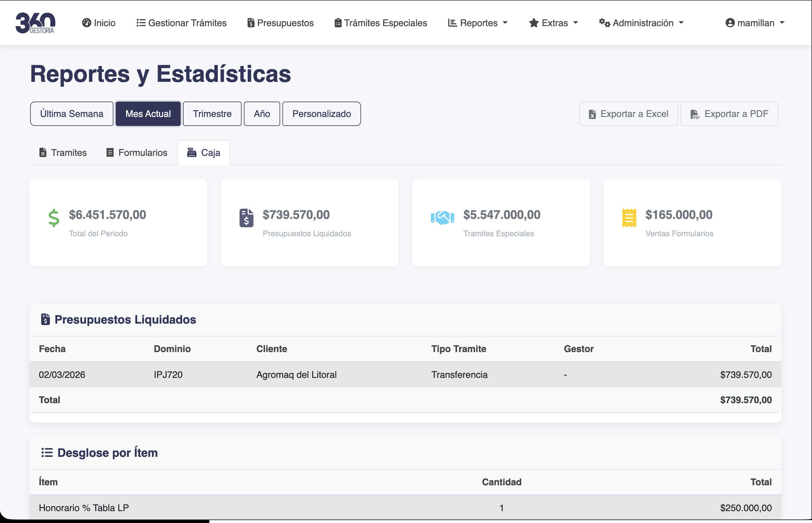Click Exportar a Excel
The width and height of the screenshot is (812, 523).
point(628,113)
